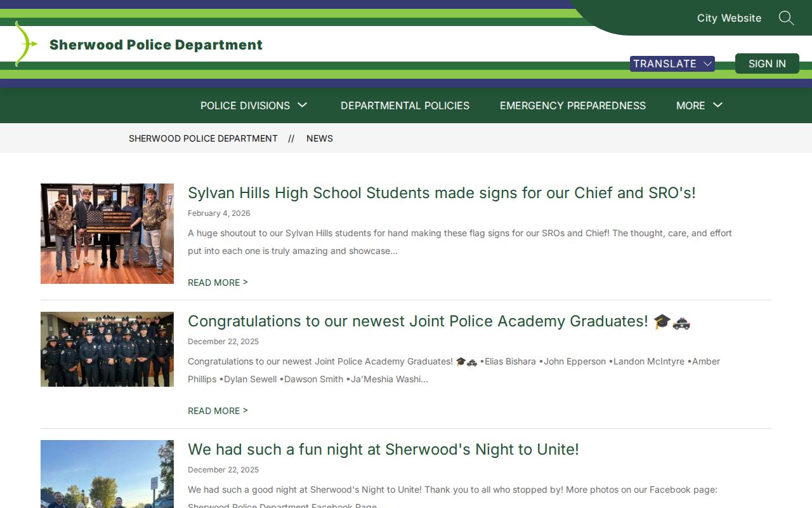
Task: Read more about Police Academy graduates
Action: [x=218, y=411]
